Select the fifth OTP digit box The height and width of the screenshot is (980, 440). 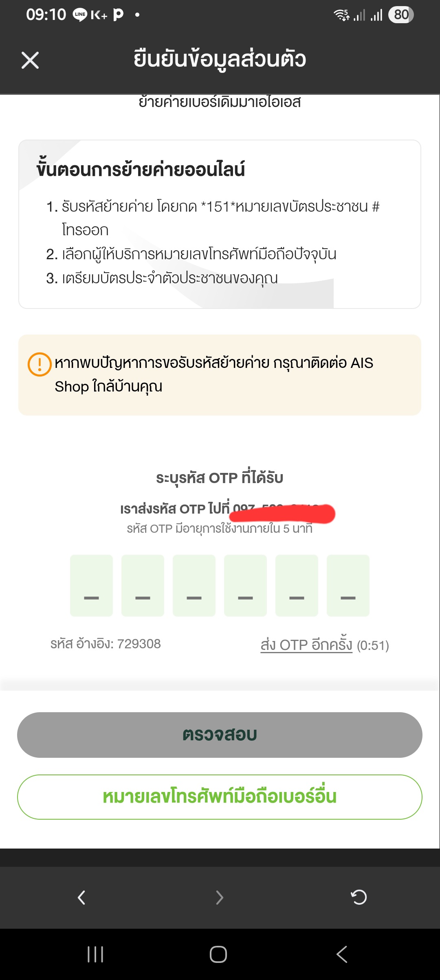pyautogui.click(x=297, y=586)
